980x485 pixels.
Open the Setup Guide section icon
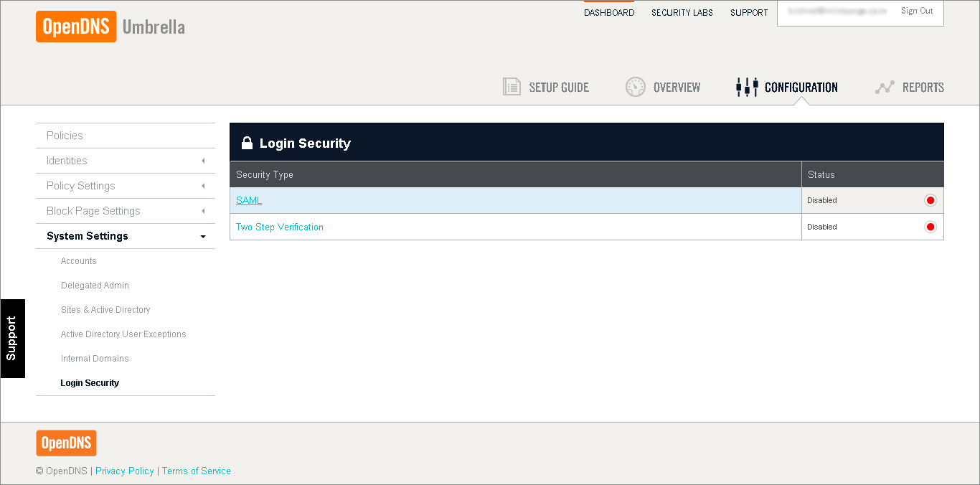pyautogui.click(x=512, y=86)
